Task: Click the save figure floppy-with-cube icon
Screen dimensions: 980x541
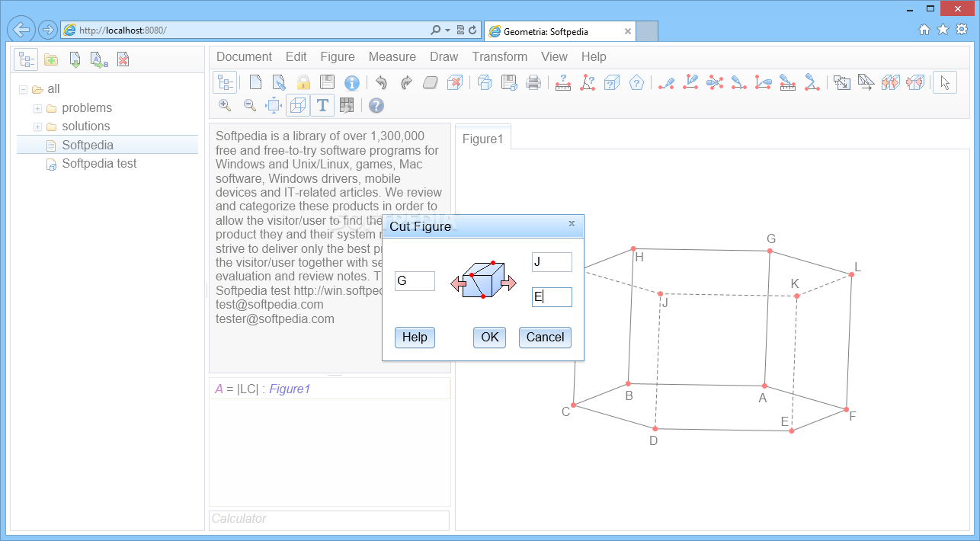Action: (x=509, y=82)
